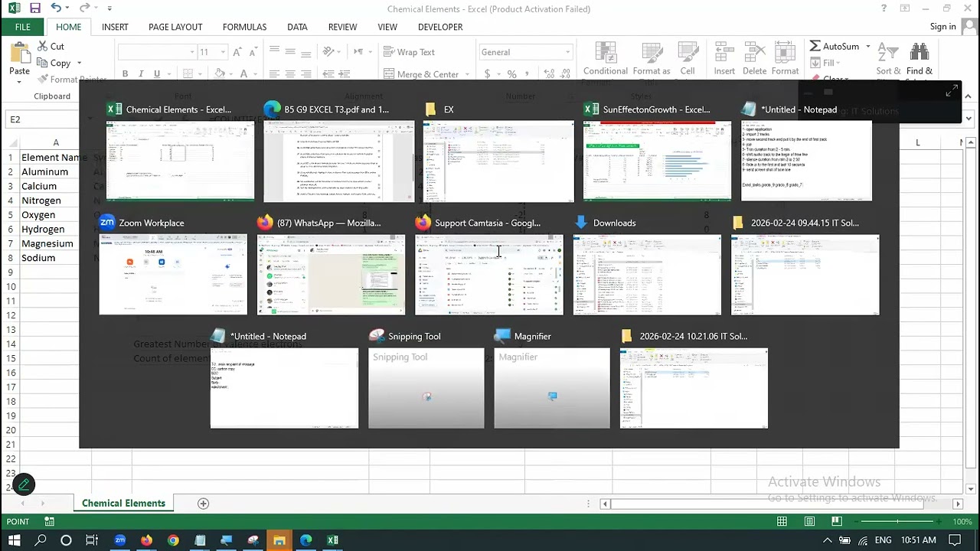This screenshot has width=980, height=551.
Task: Switch to the FORMULAS tab
Action: (244, 27)
